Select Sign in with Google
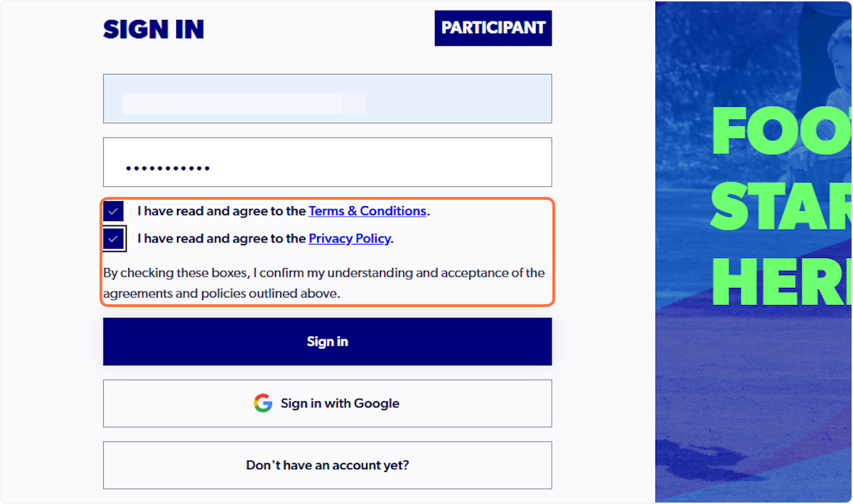The height and width of the screenshot is (504, 853). click(x=327, y=403)
